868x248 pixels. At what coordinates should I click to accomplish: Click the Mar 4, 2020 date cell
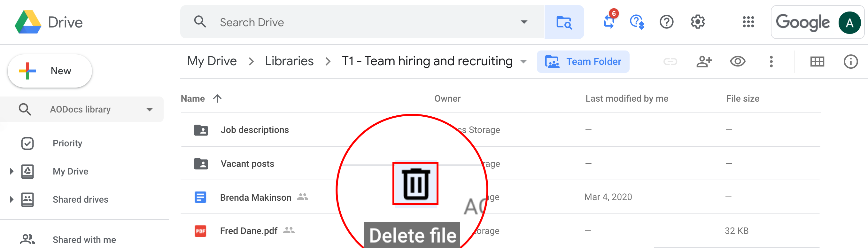pos(608,197)
